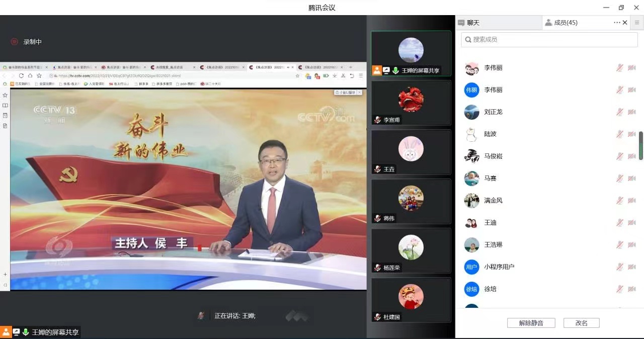Click the orange host icon on 王婵's tile
644x339 pixels.
[x=377, y=70]
